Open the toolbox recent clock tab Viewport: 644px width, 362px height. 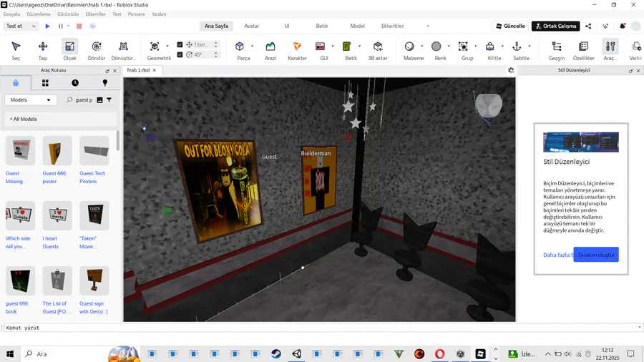(x=75, y=83)
